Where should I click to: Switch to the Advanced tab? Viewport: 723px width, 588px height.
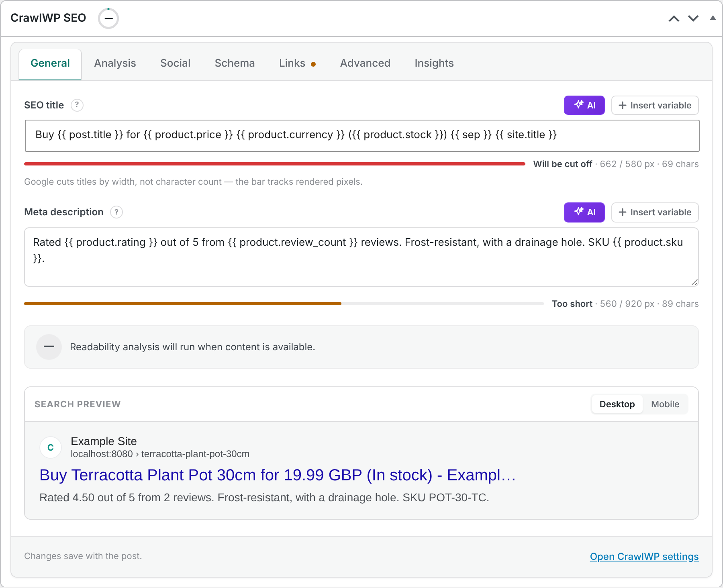point(365,63)
